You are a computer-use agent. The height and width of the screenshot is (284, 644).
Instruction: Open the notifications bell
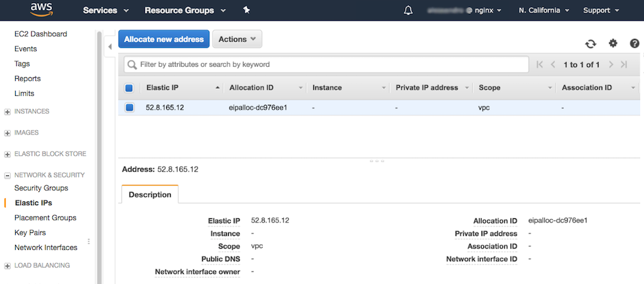click(408, 10)
